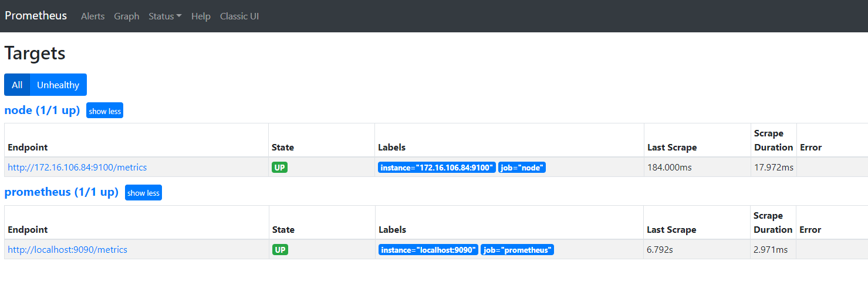Viewport: 868px width, 291px height.
Task: Click Endpoint header in prometheus table
Action: click(x=28, y=230)
